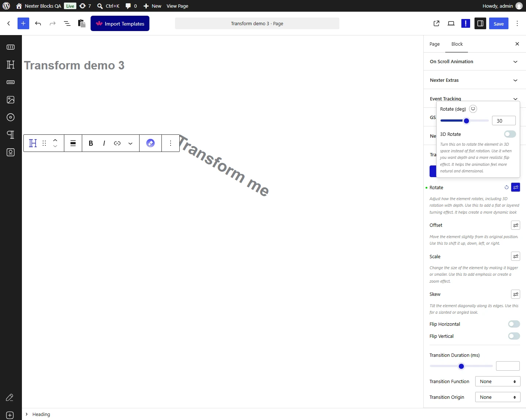Open page preview in new tab
The image size is (526, 420).
[x=437, y=23]
